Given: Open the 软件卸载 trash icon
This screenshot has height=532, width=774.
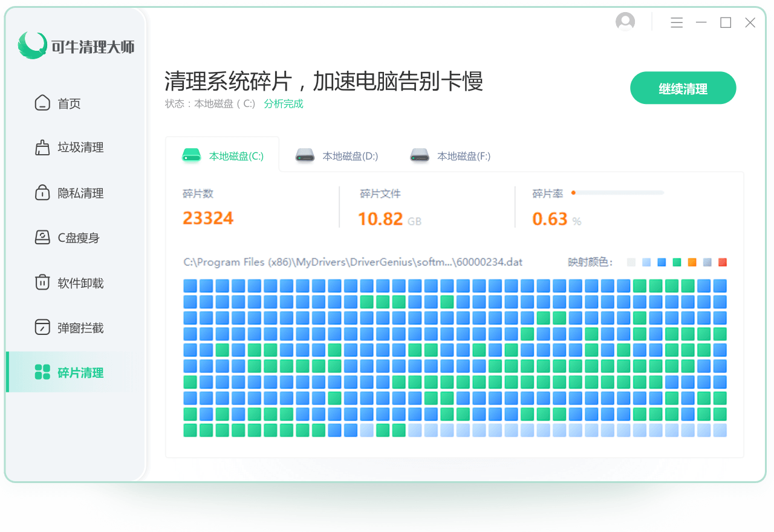Looking at the screenshot, I should [42, 282].
